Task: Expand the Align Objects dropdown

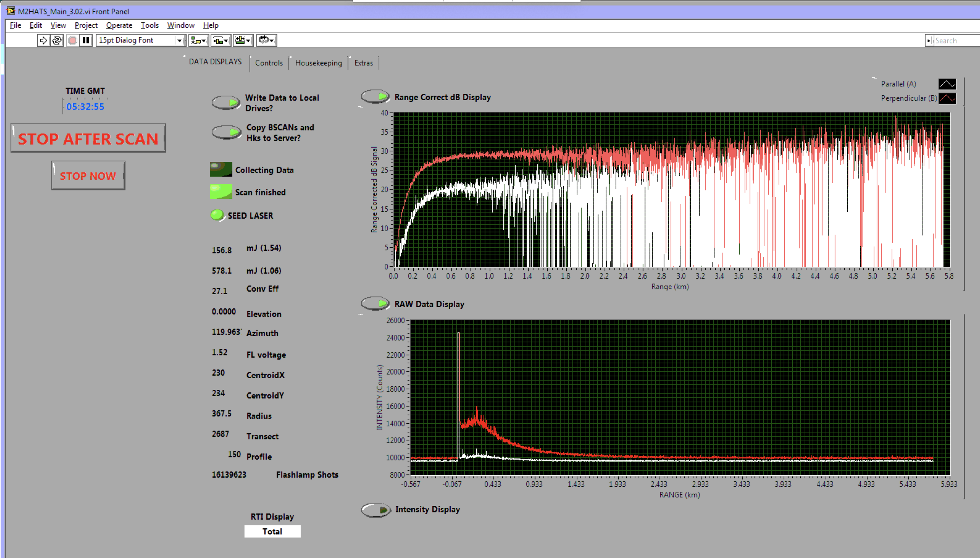Action: [x=199, y=40]
